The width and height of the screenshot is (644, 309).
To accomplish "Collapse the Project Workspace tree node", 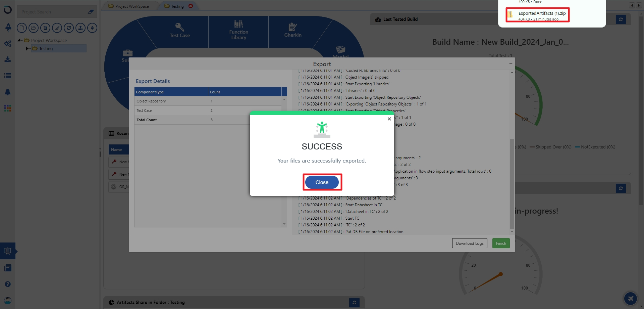I will 19,40.
